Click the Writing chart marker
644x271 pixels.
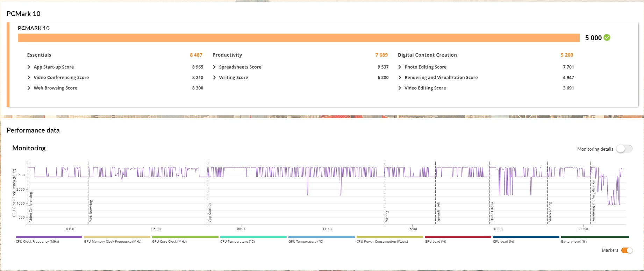tap(387, 216)
